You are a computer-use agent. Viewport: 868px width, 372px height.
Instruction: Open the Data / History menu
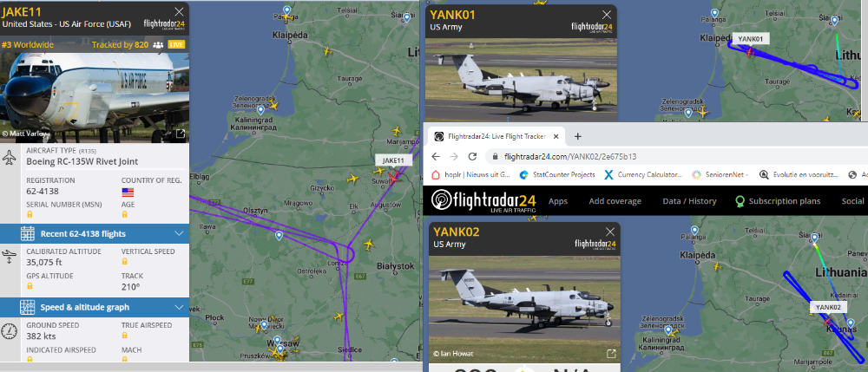pos(689,201)
